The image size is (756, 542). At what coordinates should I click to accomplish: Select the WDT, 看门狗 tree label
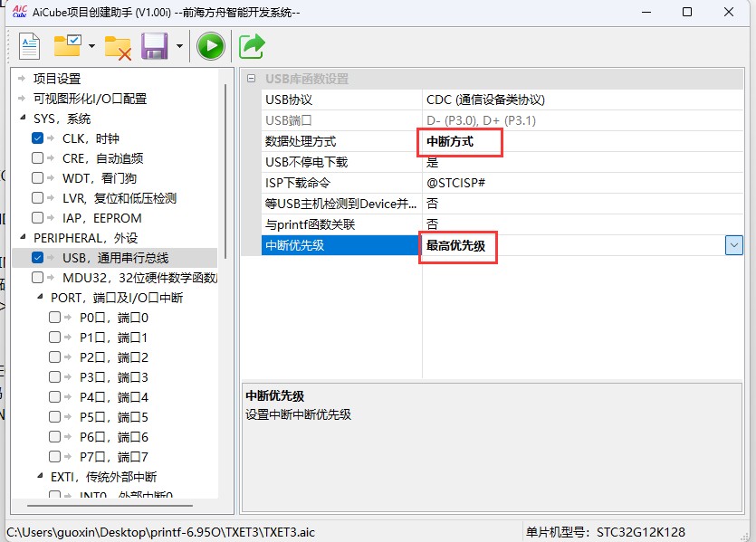[x=100, y=178]
